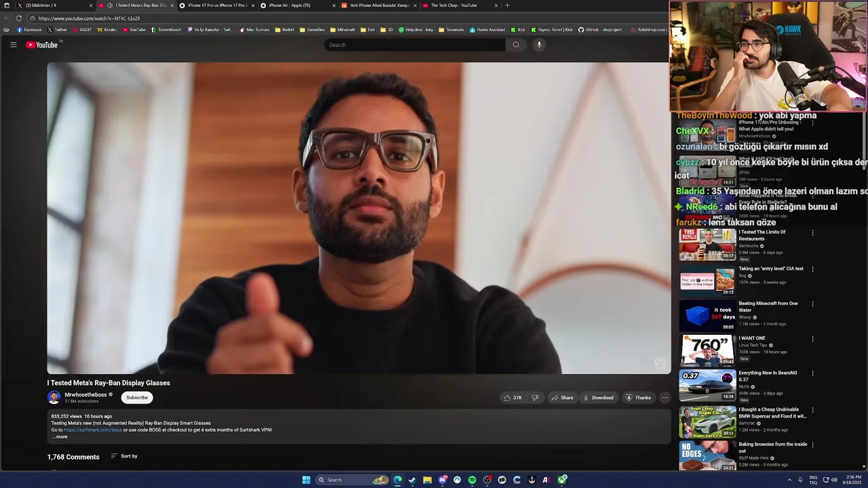Open menu for Cheap Undrivable BMW video
The image size is (868, 488).
[812, 410]
